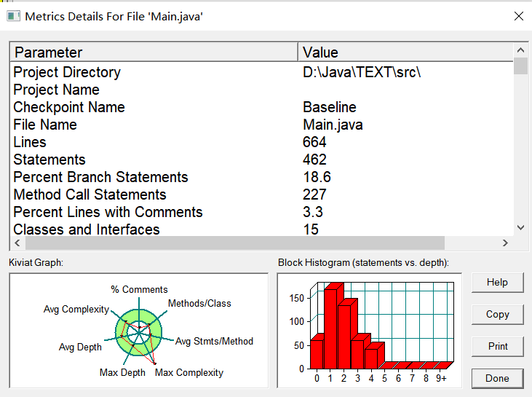
Task: Click the histogram bar for depth 0
Action: [317, 354]
